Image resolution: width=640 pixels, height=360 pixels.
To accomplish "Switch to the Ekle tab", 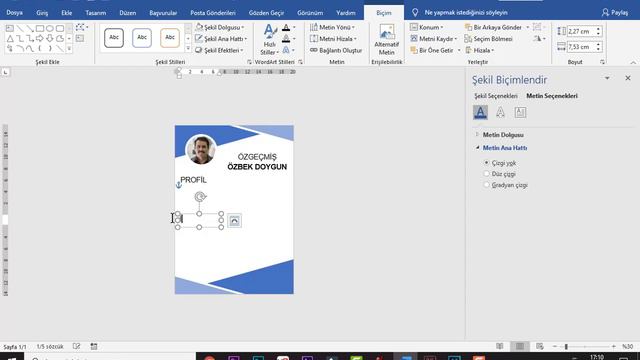I will click(x=67, y=13).
